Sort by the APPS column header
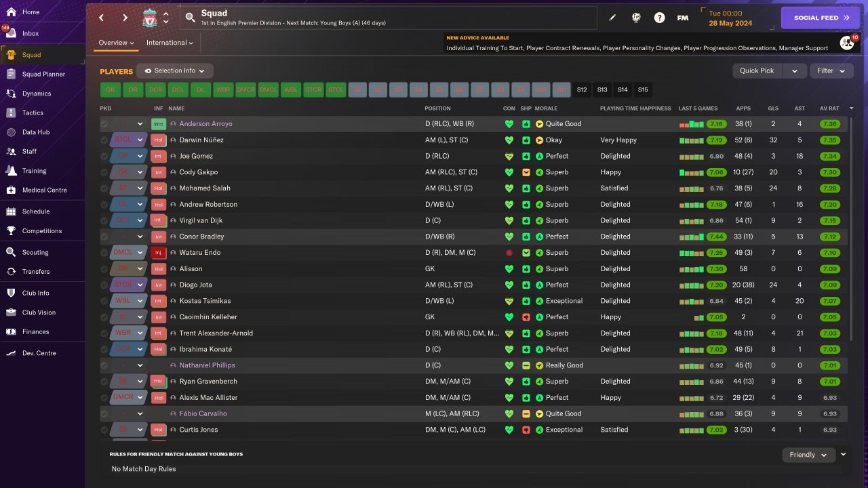 743,108
